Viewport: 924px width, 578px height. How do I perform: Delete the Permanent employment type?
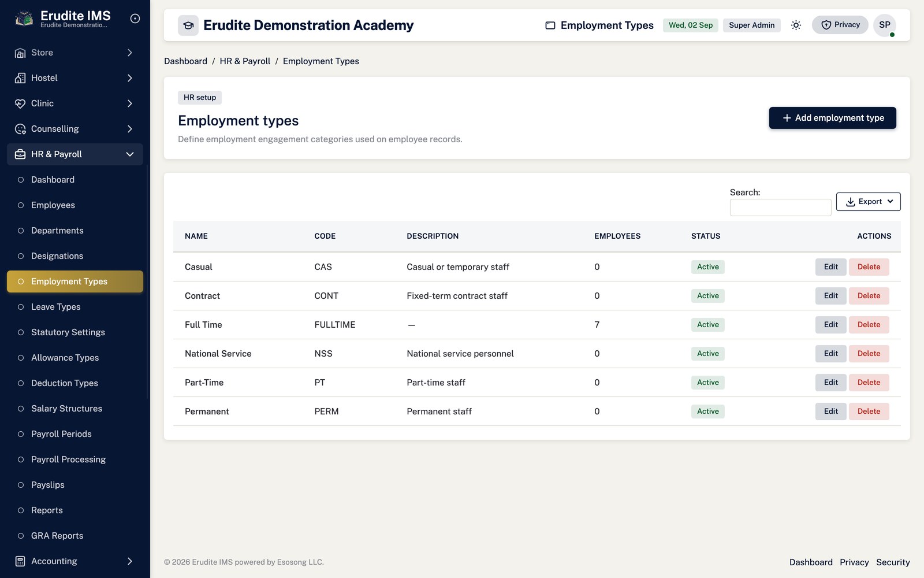pos(869,412)
